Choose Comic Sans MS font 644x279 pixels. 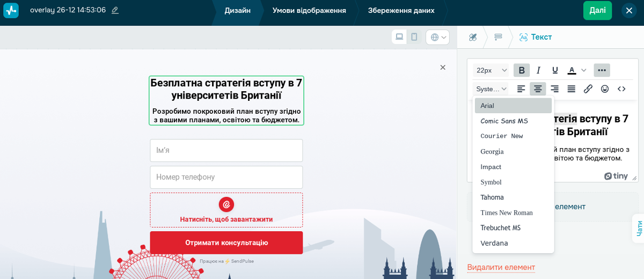(513, 121)
